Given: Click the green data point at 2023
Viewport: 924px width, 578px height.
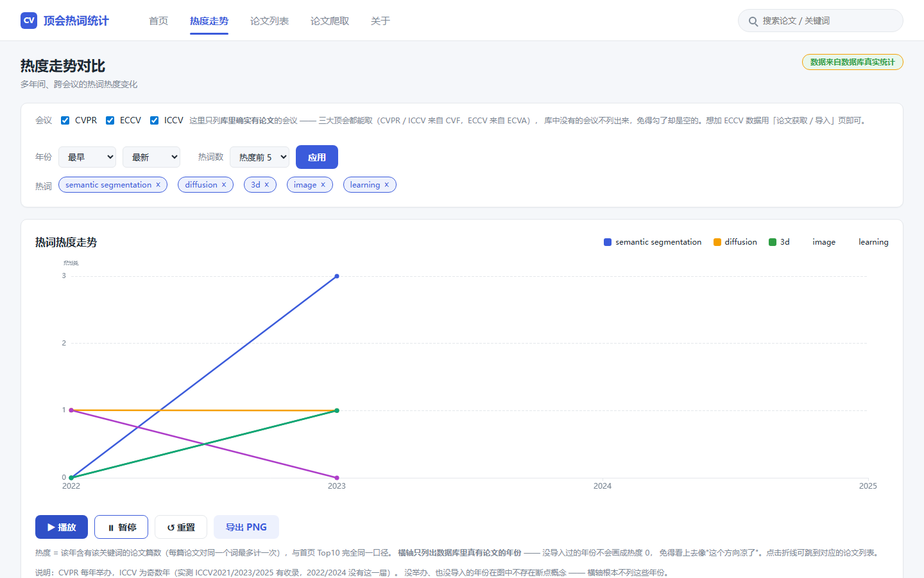Looking at the screenshot, I should [x=337, y=410].
